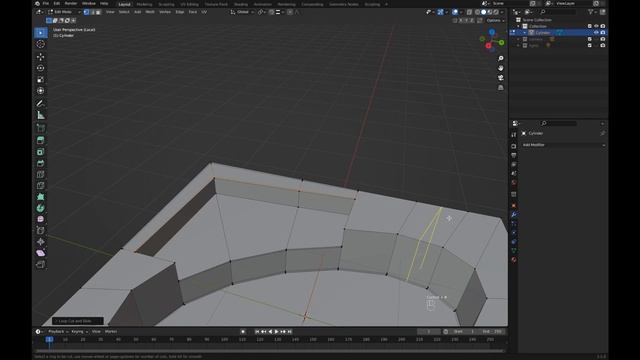
Task: Select the Scale tool
Action: click(40, 80)
